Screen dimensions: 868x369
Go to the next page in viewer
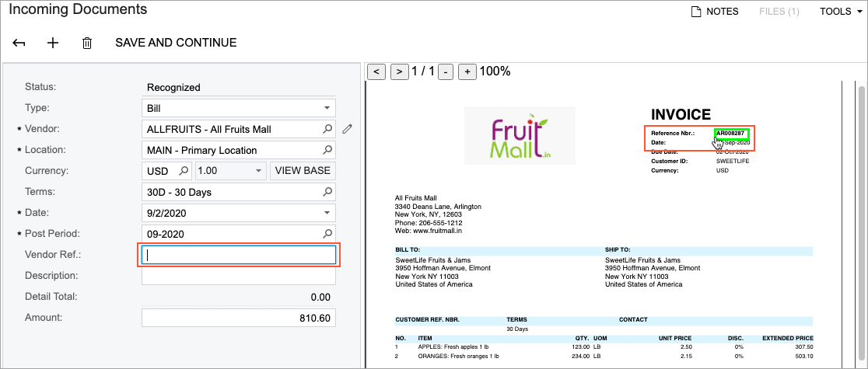(400, 72)
